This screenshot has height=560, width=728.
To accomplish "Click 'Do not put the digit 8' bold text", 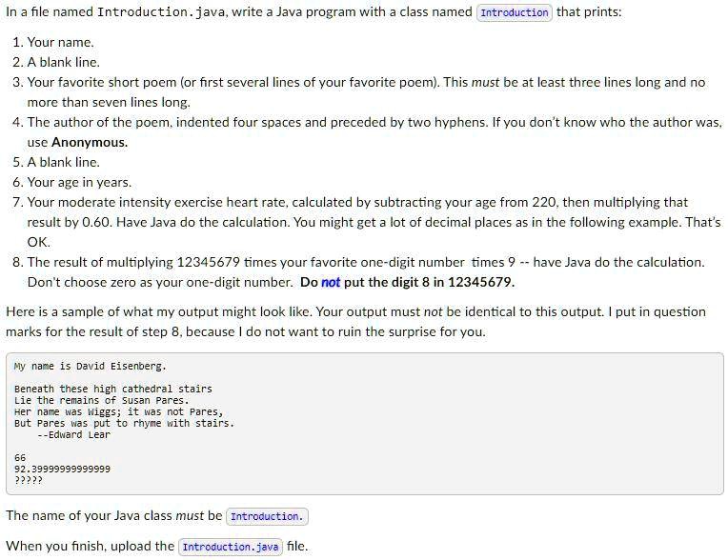I will click(407, 282).
